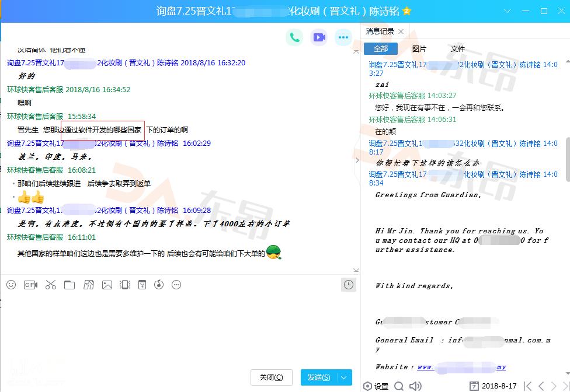Select the scissors screenshot tool

coord(50,285)
